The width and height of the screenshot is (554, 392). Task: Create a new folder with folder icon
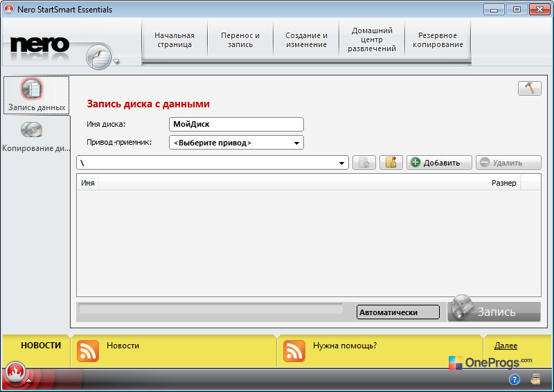391,163
